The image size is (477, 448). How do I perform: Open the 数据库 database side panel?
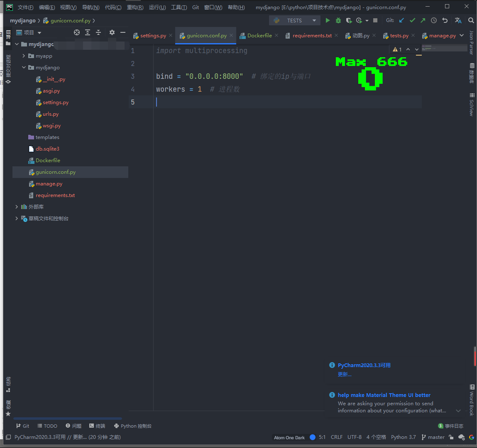[472, 73]
